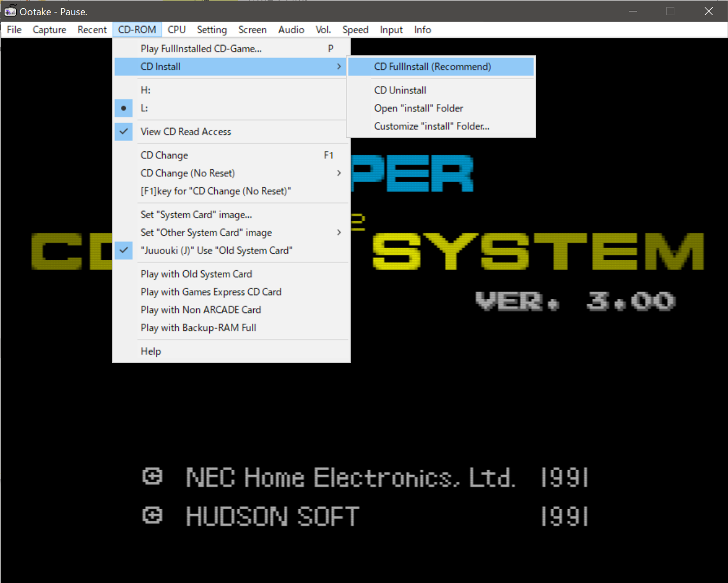
Task: Choose Play with Old System Card
Action: tap(231, 274)
